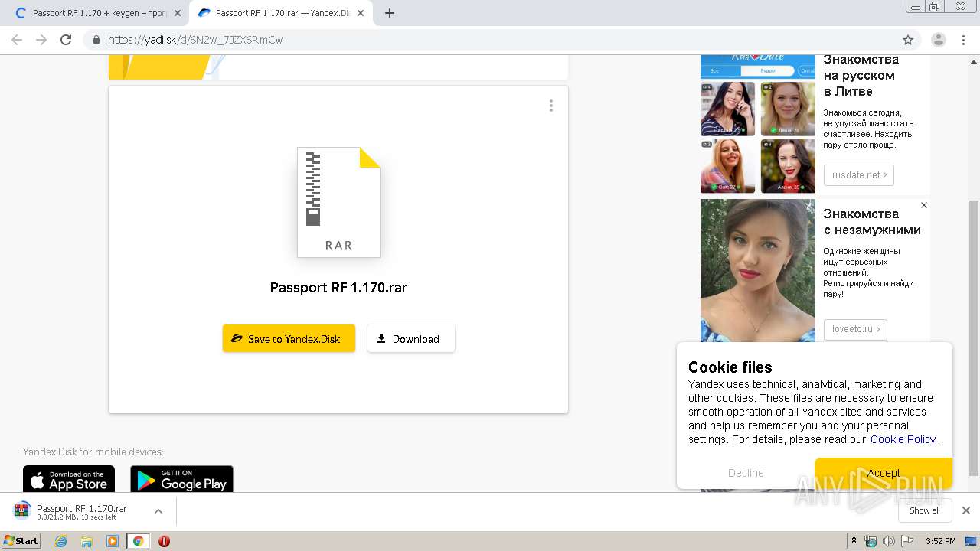980x551 pixels.
Task: Save file to Yandex.Disk
Action: [x=289, y=339]
